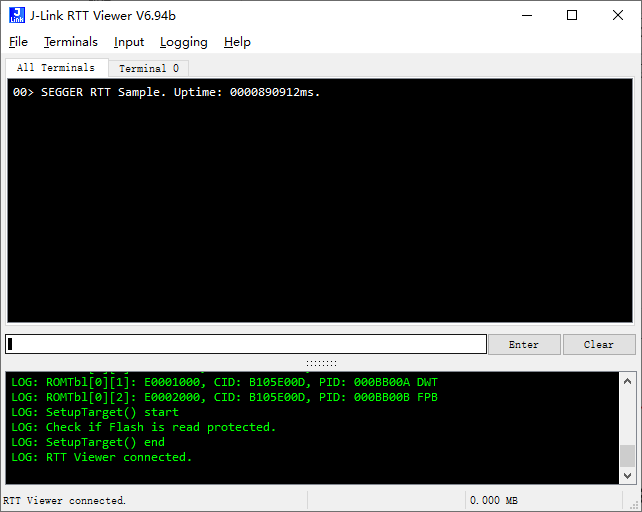Click the J-Link application icon in title bar
This screenshot has height=512, width=642.
(17, 15)
